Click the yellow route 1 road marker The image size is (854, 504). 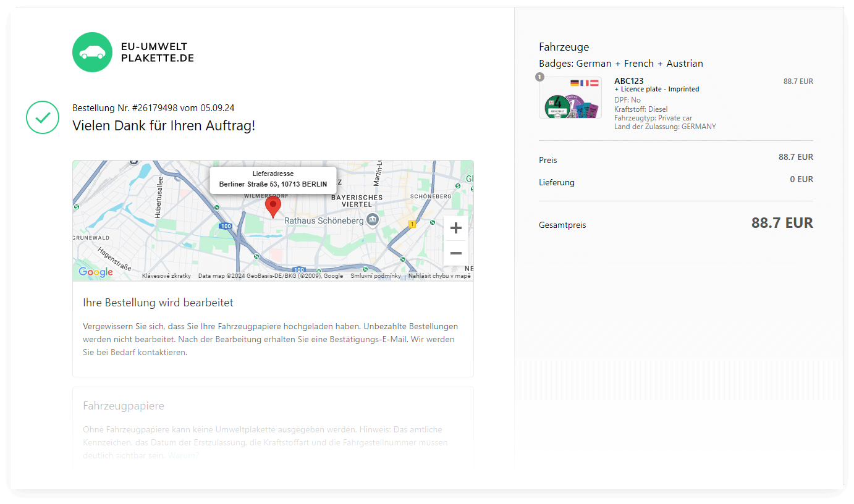pyautogui.click(x=412, y=225)
